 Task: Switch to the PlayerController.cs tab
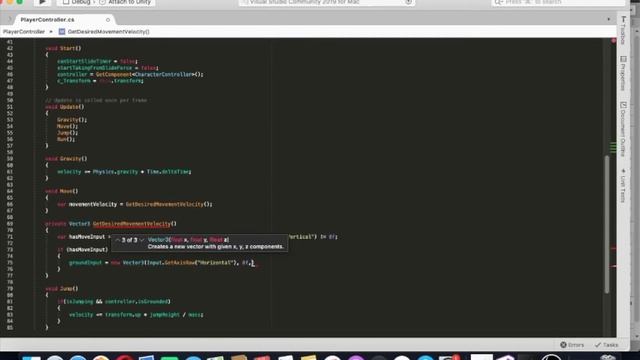[47, 20]
